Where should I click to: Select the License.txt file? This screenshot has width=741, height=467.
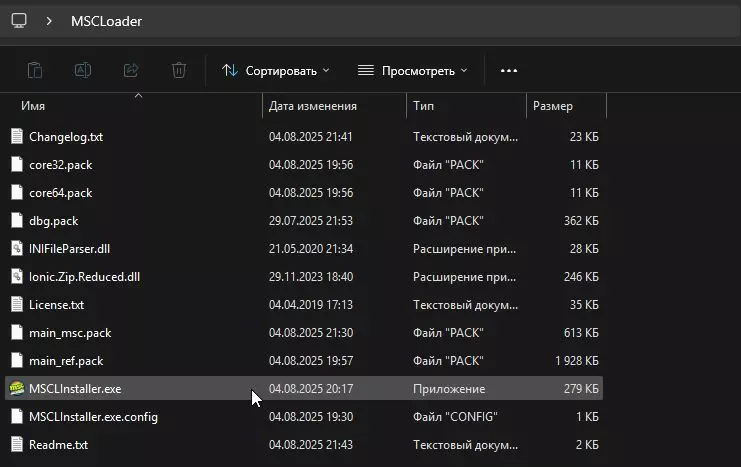[x=57, y=304]
